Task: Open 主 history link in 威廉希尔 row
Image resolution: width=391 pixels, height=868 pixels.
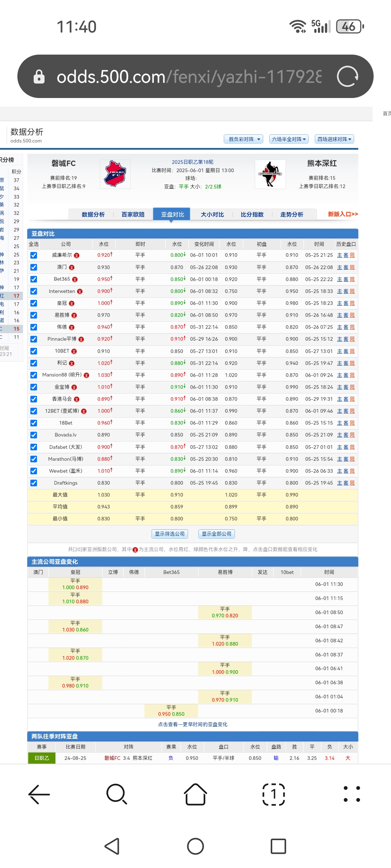Action: point(340,255)
